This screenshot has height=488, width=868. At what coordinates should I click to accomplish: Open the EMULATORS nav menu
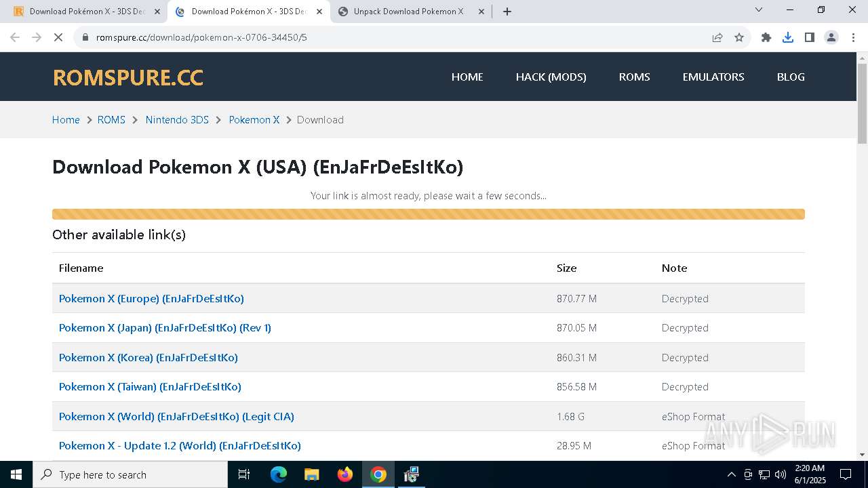[x=713, y=77]
